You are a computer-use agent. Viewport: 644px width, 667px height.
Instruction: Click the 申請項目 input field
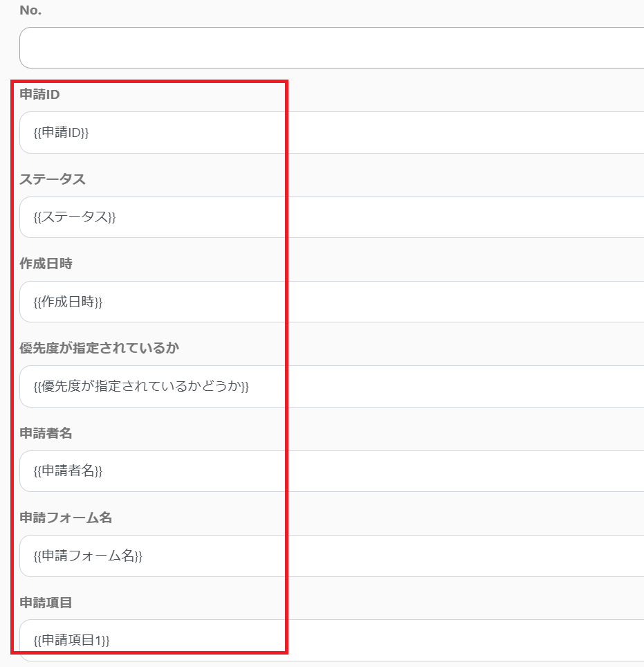click(x=332, y=640)
